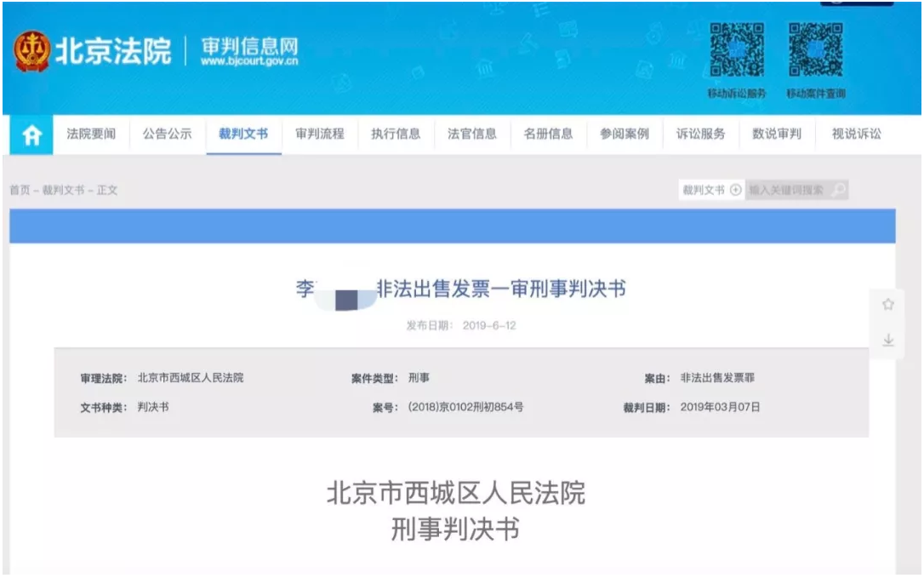This screenshot has height=578, width=924.
Task: Open the 法院要闻 menu item
Action: (x=91, y=134)
